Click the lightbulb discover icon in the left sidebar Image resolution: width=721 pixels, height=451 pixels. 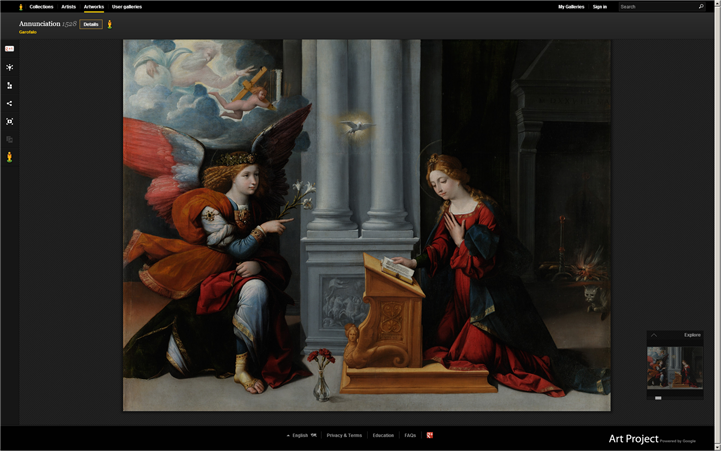pyautogui.click(x=9, y=67)
